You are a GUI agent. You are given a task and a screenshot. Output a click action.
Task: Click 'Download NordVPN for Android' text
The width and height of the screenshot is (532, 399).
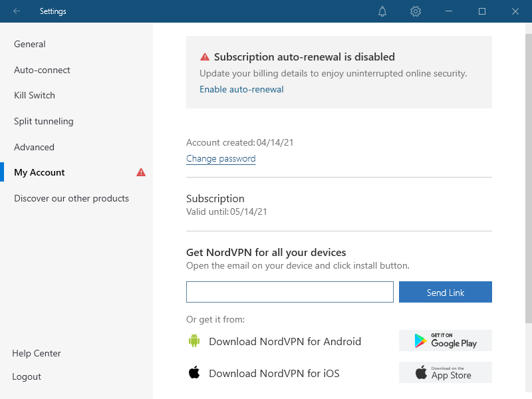click(285, 341)
